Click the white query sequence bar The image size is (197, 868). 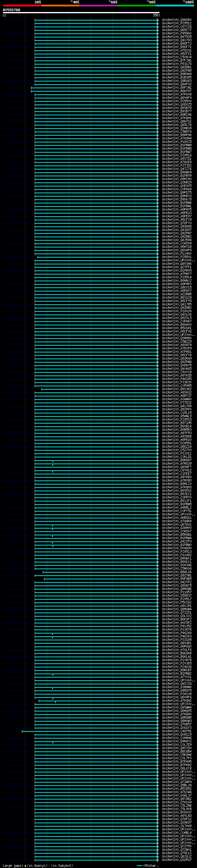[x=81, y=13]
